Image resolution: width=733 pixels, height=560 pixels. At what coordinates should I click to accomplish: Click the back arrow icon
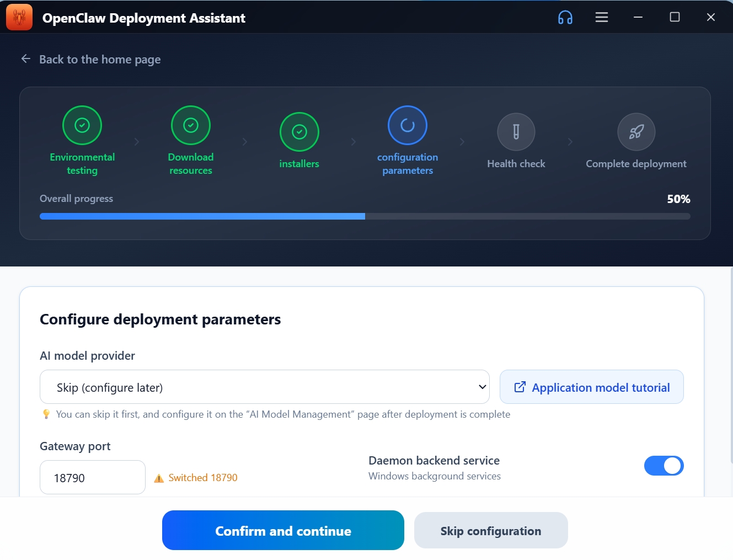click(x=26, y=59)
